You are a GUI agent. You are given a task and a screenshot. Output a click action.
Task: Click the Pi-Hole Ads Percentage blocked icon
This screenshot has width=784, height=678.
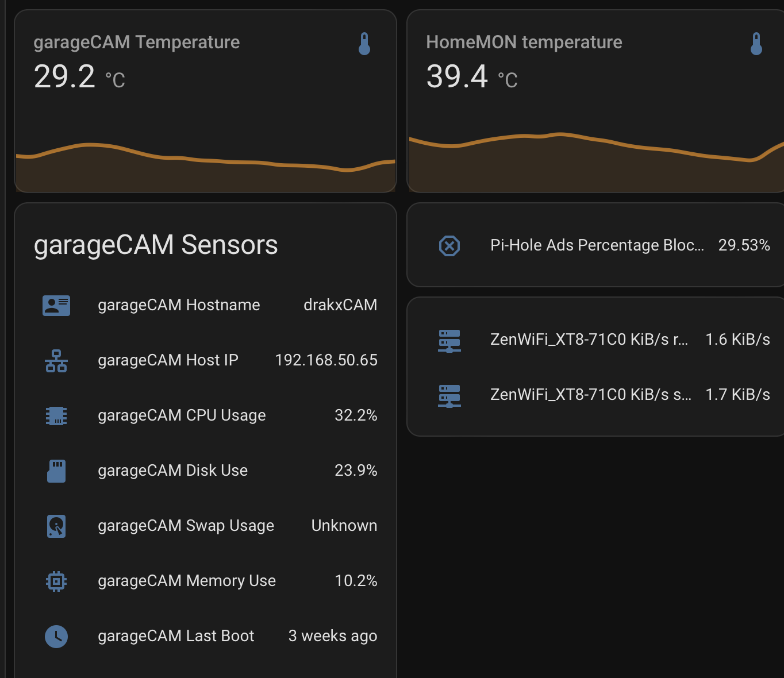pyautogui.click(x=449, y=246)
